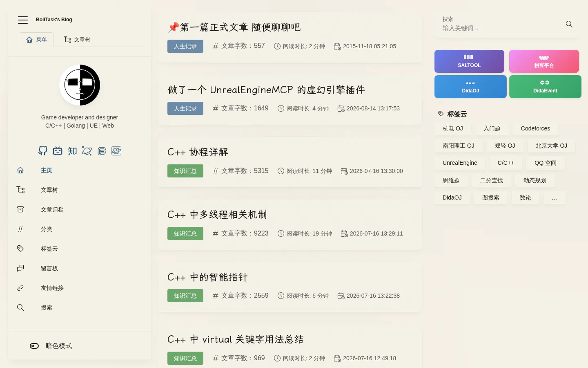Click the tag icon beside 标签云 in sidebar
Viewport: 588px width, 368px height.
20,249
